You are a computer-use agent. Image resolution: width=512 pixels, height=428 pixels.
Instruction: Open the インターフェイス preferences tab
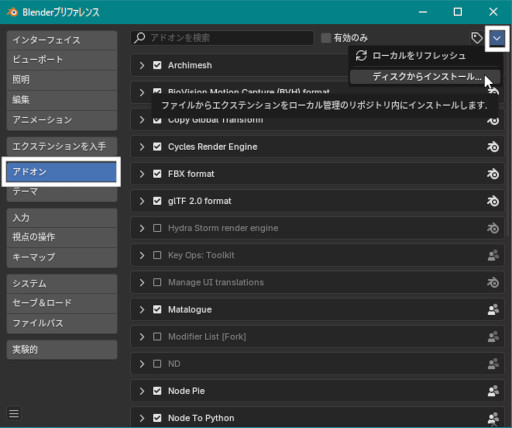(x=62, y=40)
